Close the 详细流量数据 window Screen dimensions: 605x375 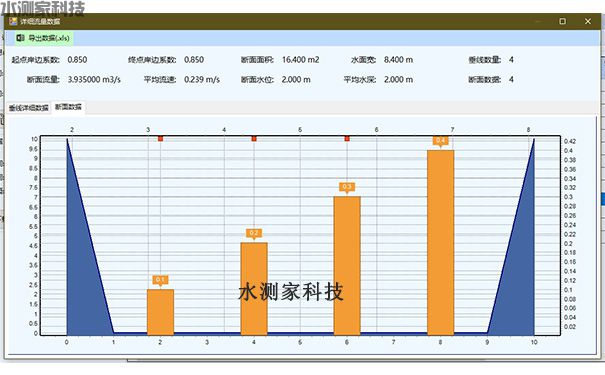tap(588, 21)
